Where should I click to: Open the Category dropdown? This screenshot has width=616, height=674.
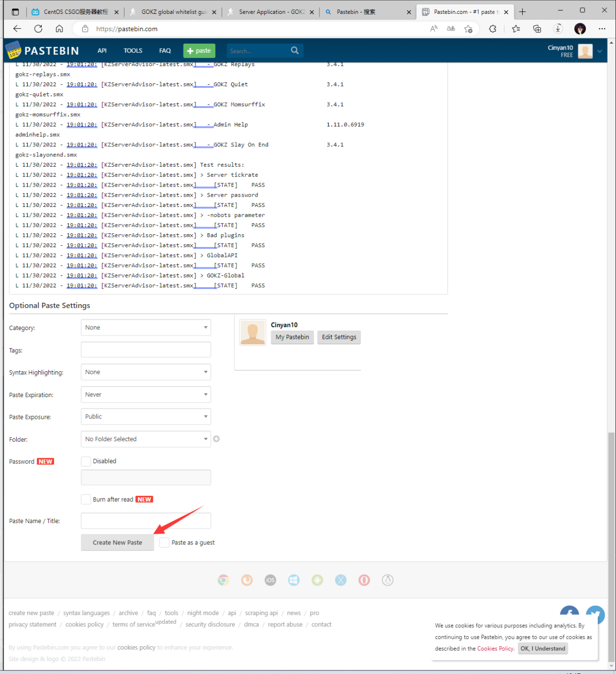click(146, 328)
